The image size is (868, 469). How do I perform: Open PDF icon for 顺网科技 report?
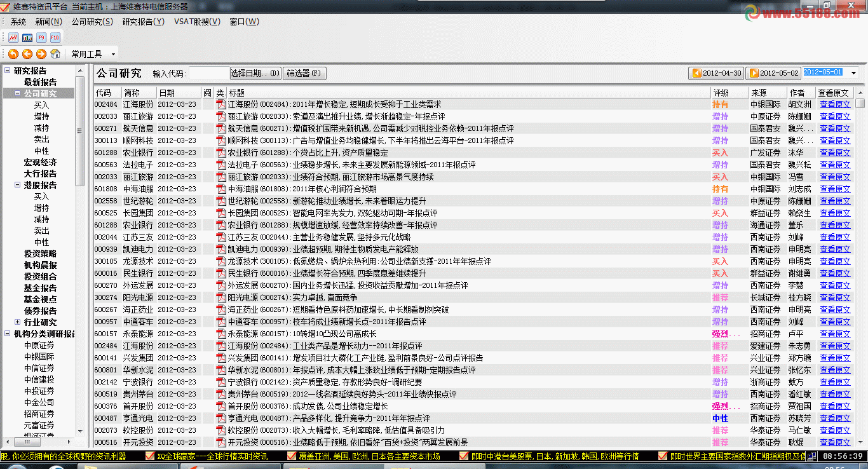point(221,140)
